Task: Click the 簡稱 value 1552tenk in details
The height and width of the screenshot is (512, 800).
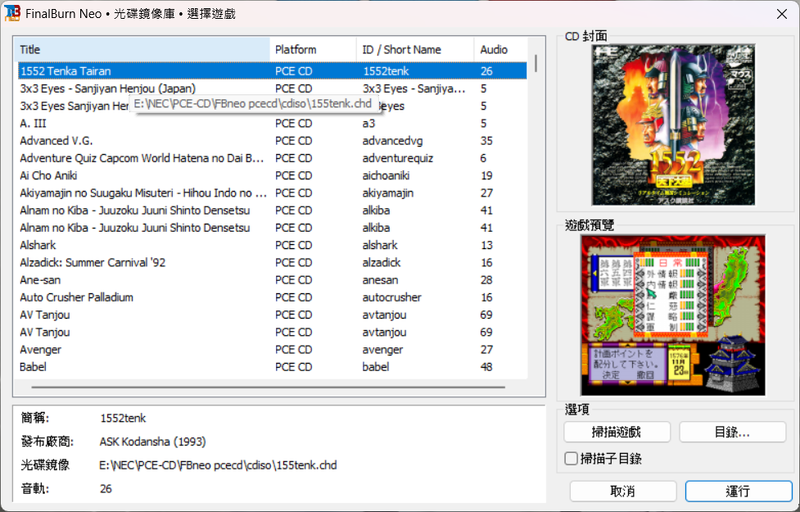Action: [x=123, y=418]
